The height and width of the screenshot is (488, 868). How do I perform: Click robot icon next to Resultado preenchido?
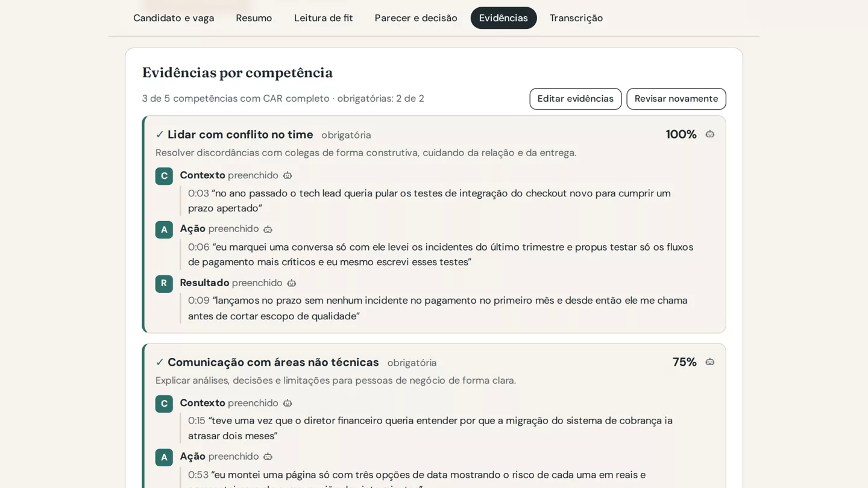click(x=292, y=283)
